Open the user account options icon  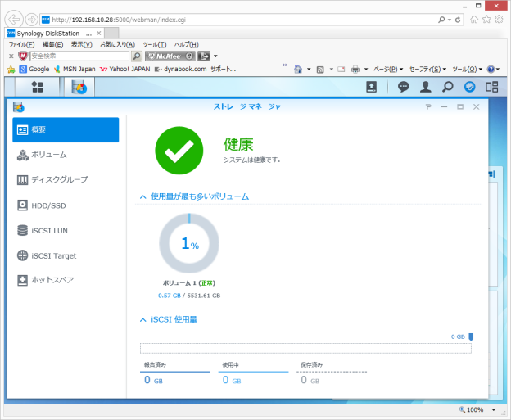pos(425,87)
